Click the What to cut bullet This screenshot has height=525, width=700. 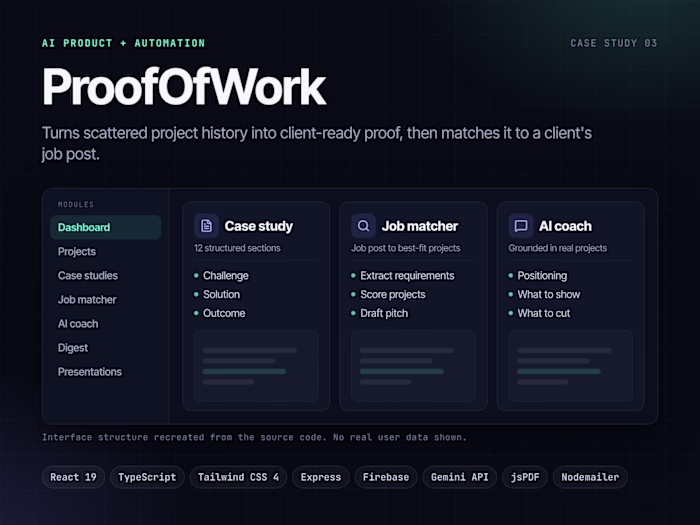tap(539, 313)
